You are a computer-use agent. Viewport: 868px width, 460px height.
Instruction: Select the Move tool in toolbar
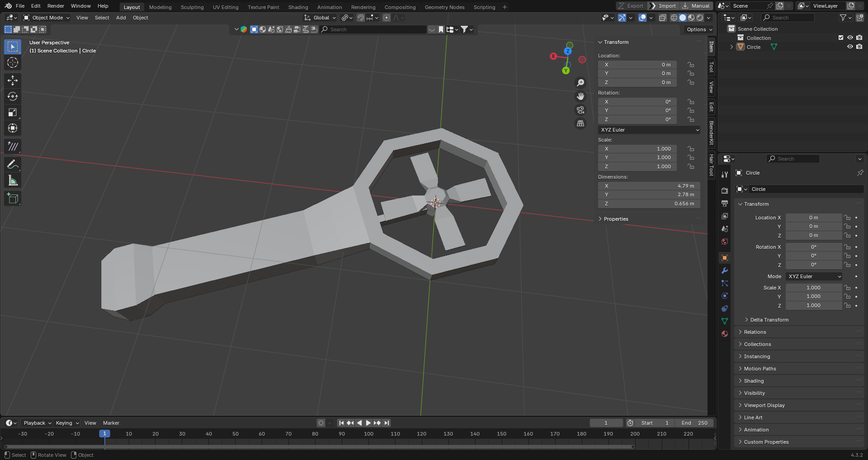click(13, 81)
